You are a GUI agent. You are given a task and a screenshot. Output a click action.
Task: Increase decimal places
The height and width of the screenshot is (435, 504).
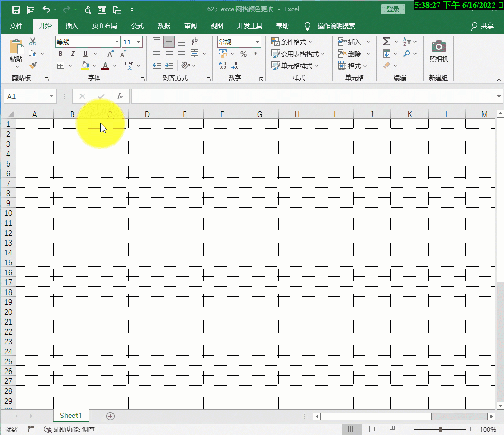point(222,66)
